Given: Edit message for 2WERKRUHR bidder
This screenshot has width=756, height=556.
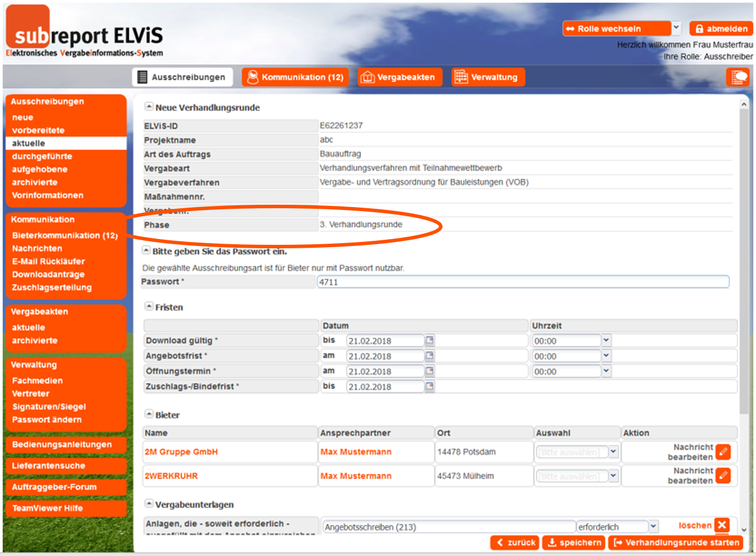Looking at the screenshot, I should click(x=723, y=476).
